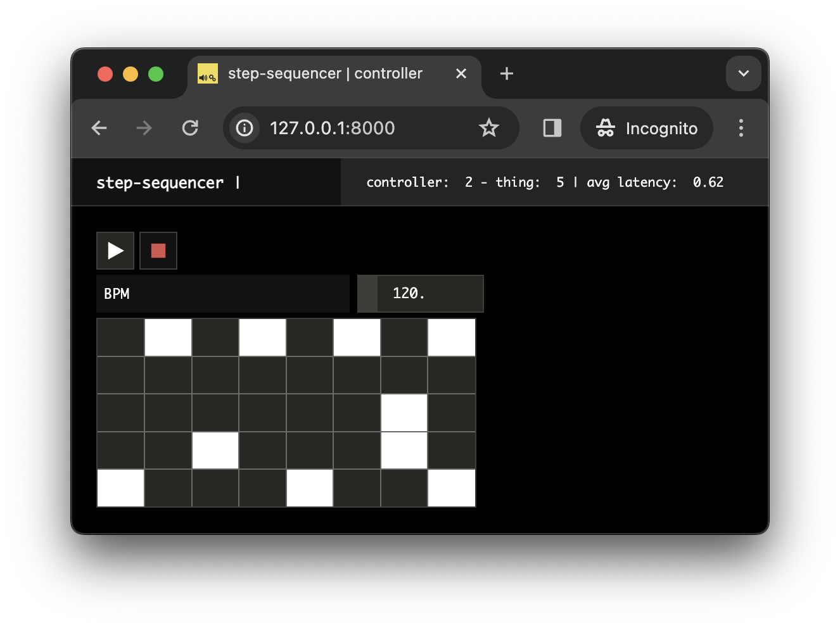
Task: Click the BPM slider handle
Action: pos(367,294)
